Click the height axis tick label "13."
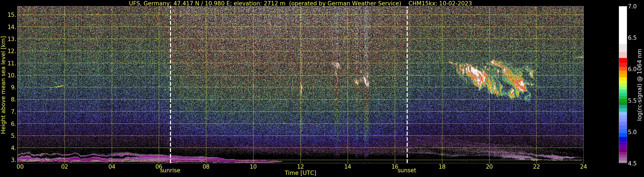 12,39
